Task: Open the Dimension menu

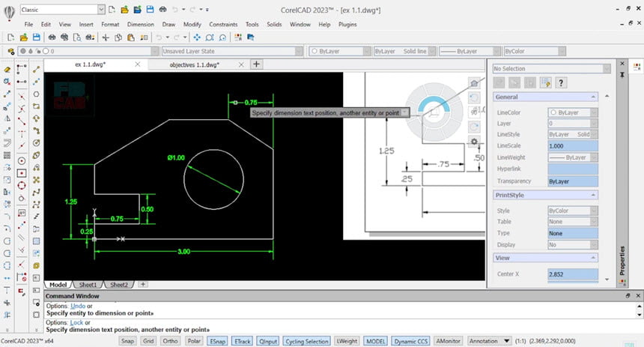Action: tap(141, 24)
